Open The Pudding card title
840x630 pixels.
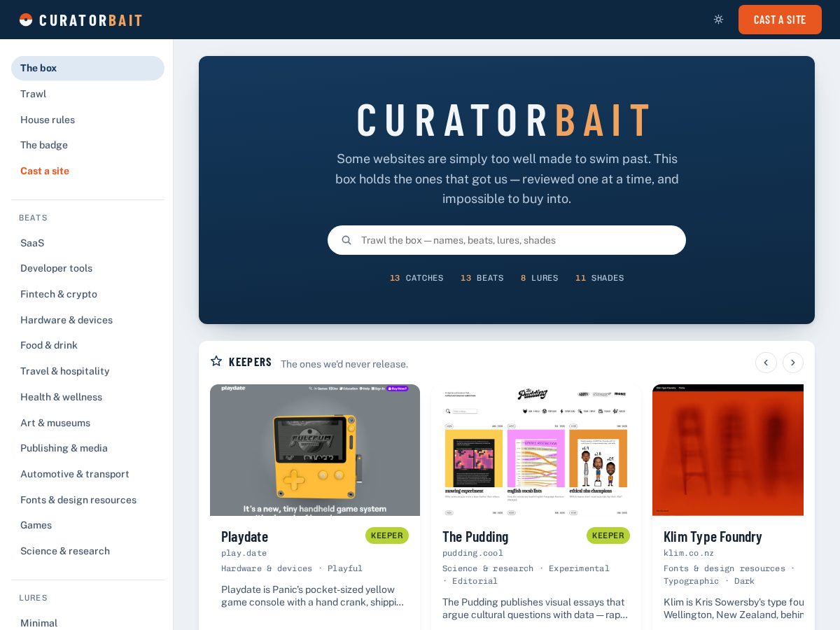(475, 536)
